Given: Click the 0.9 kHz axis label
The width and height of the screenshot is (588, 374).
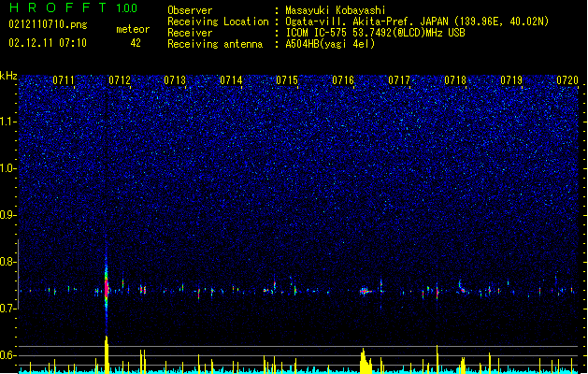Looking at the screenshot, I should coord(7,215).
